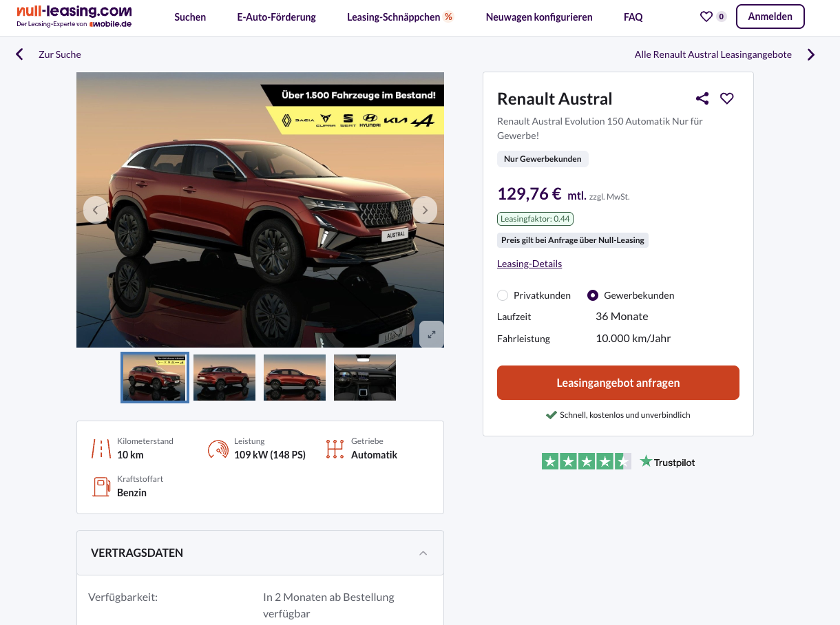Show previous car image with left arrow

pos(96,210)
